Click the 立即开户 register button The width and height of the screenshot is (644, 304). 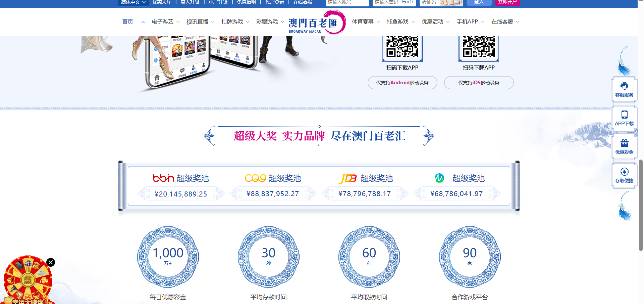507,2
